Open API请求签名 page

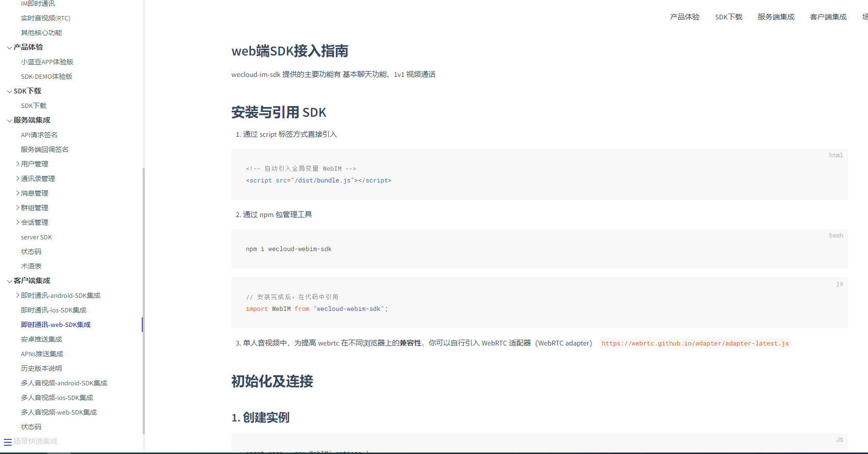pos(39,135)
